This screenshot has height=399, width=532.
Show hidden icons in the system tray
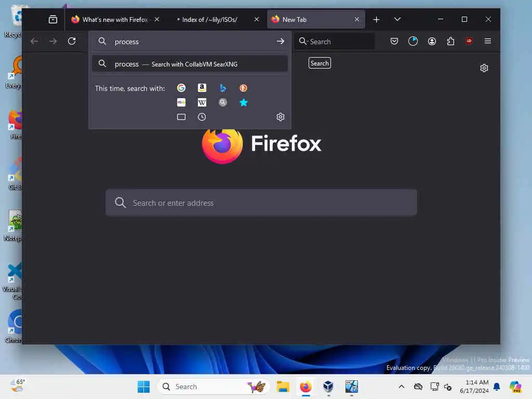click(402, 387)
